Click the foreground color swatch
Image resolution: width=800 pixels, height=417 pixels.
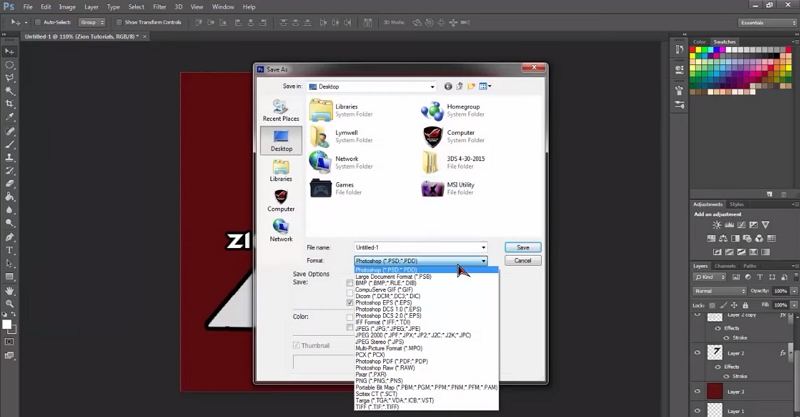tap(7, 325)
